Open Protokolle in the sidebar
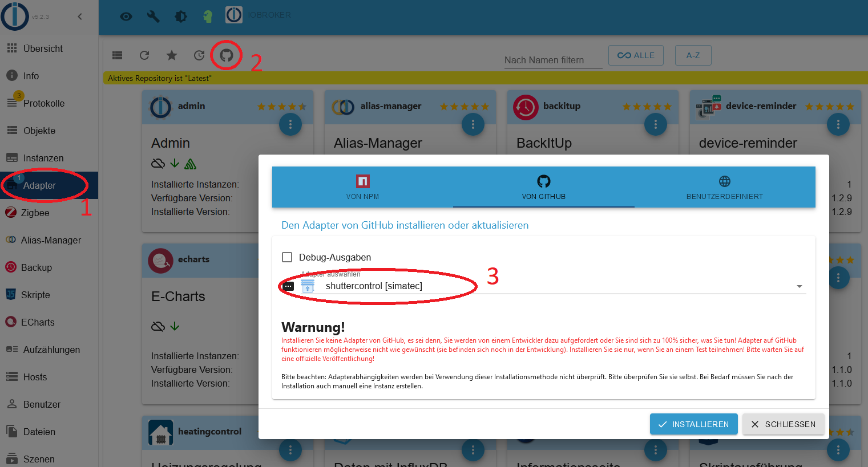 49,103
